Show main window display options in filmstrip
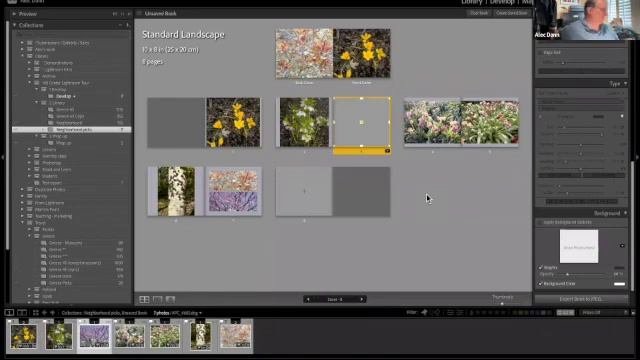This screenshot has width=640, height=360. [9, 313]
